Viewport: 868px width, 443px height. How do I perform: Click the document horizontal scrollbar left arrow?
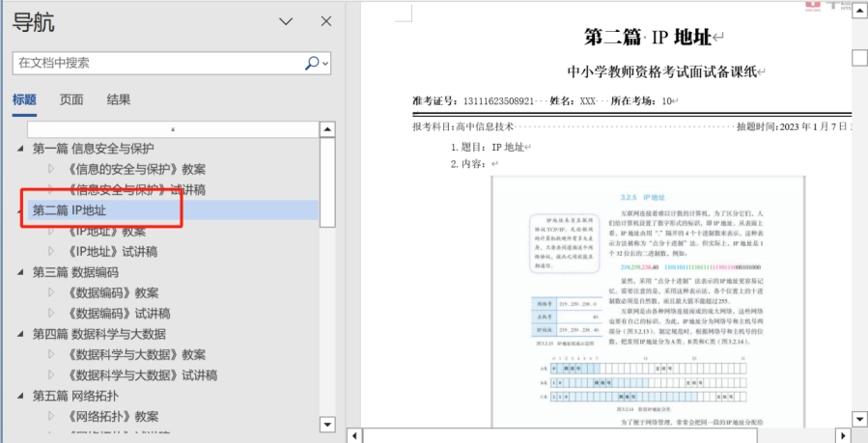point(354,436)
